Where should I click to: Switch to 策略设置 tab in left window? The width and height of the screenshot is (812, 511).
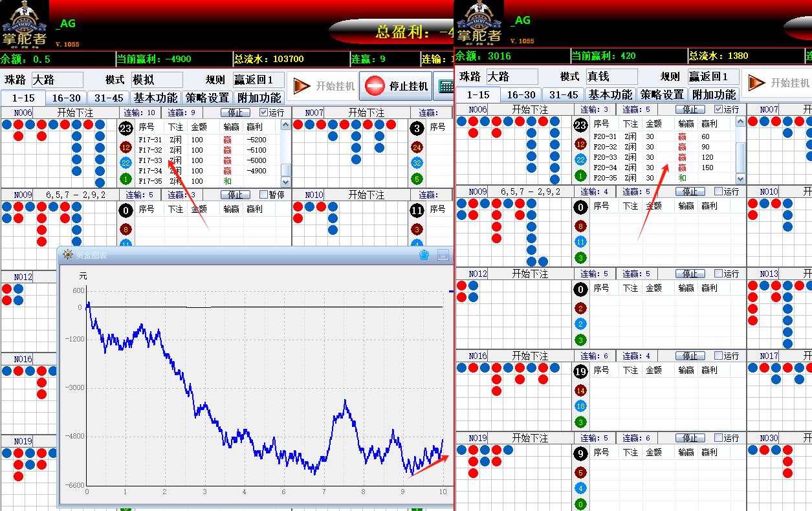207,98
